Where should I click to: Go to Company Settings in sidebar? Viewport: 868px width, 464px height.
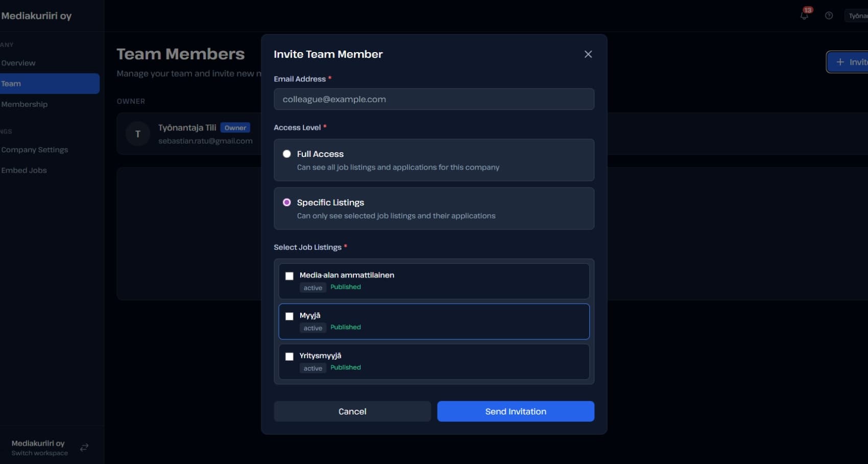click(x=35, y=150)
